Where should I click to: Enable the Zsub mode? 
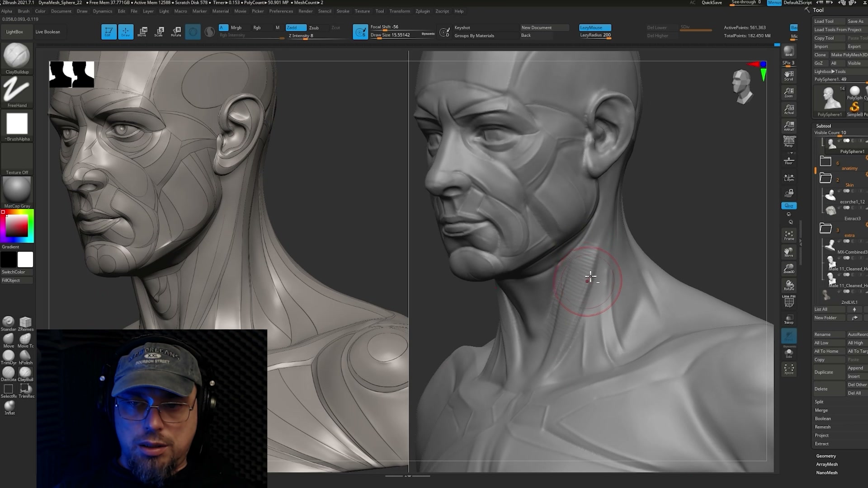(314, 28)
